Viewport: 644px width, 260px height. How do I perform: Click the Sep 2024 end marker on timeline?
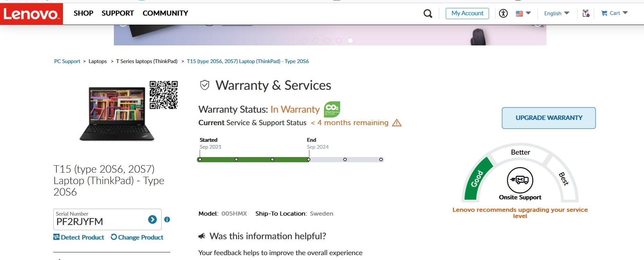click(x=309, y=159)
